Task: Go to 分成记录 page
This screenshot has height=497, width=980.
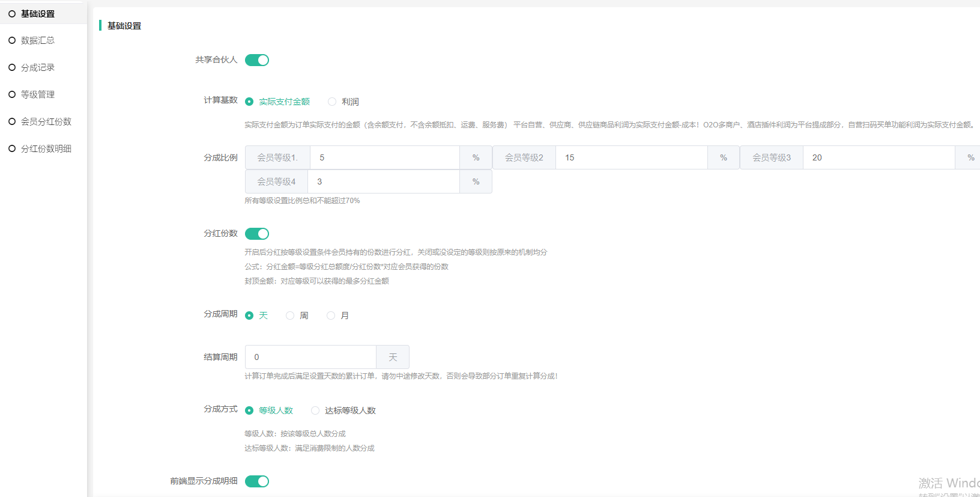Action: pos(37,67)
